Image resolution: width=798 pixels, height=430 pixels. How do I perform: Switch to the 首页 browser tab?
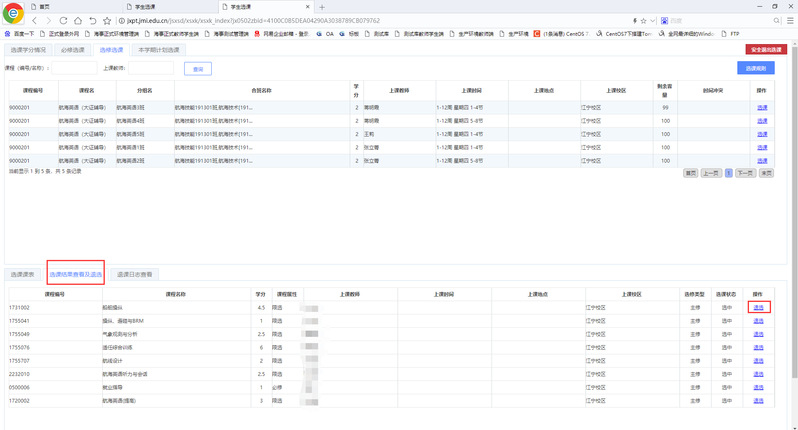point(44,6)
